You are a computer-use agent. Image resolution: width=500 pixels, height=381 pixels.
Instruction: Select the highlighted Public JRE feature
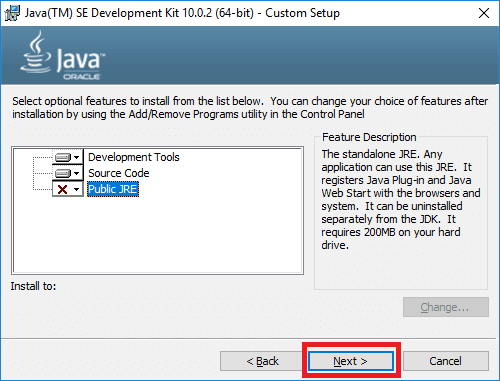coord(113,189)
